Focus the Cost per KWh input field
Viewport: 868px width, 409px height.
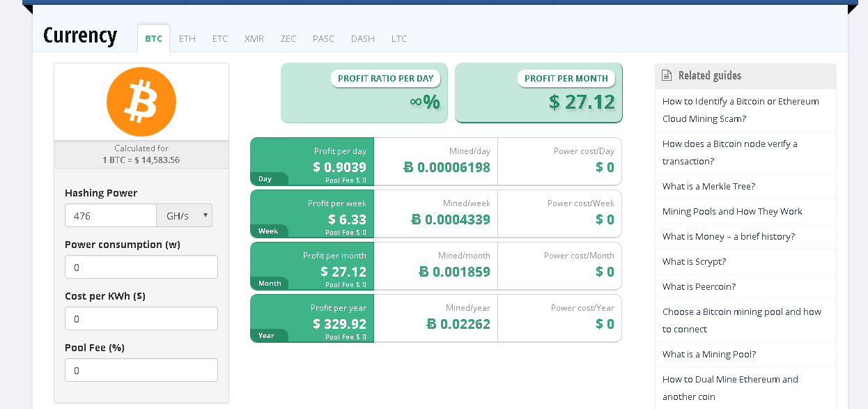(141, 319)
